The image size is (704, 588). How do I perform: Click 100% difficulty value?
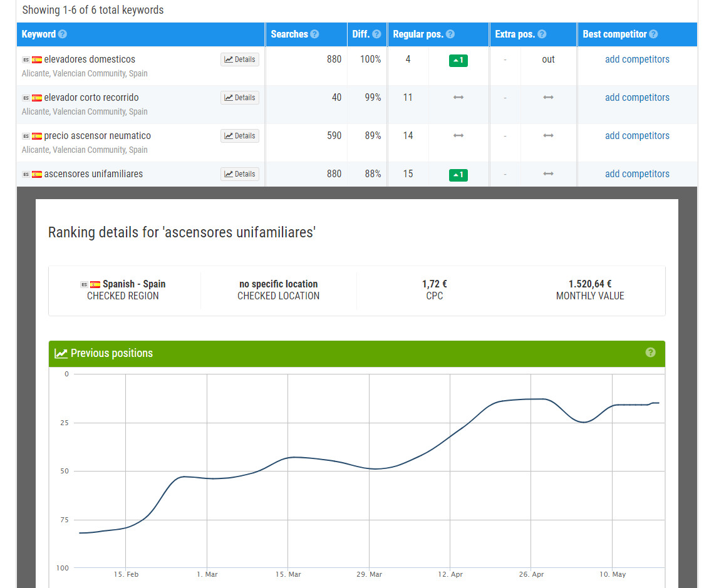pyautogui.click(x=370, y=59)
